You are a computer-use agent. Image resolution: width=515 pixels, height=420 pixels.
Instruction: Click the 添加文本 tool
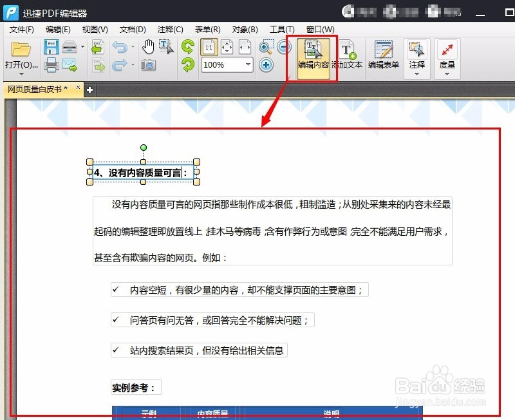click(x=347, y=55)
